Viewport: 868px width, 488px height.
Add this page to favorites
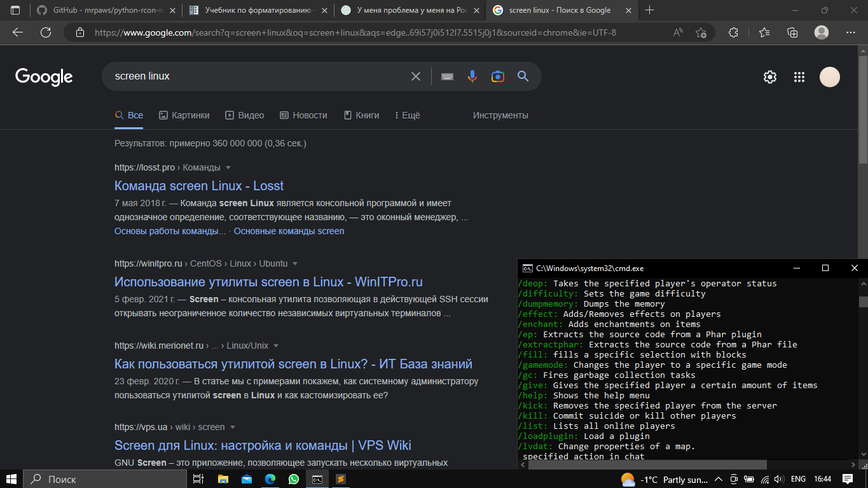tap(701, 32)
